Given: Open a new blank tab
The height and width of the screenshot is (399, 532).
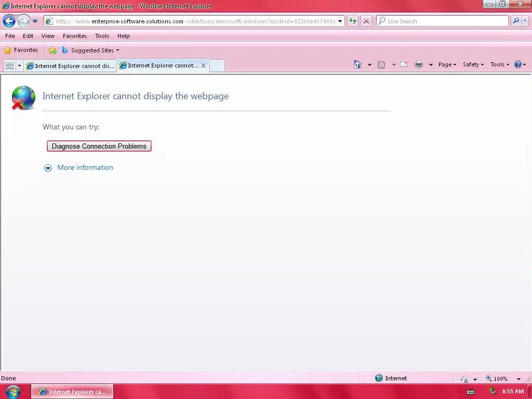Looking at the screenshot, I should click(217, 65).
